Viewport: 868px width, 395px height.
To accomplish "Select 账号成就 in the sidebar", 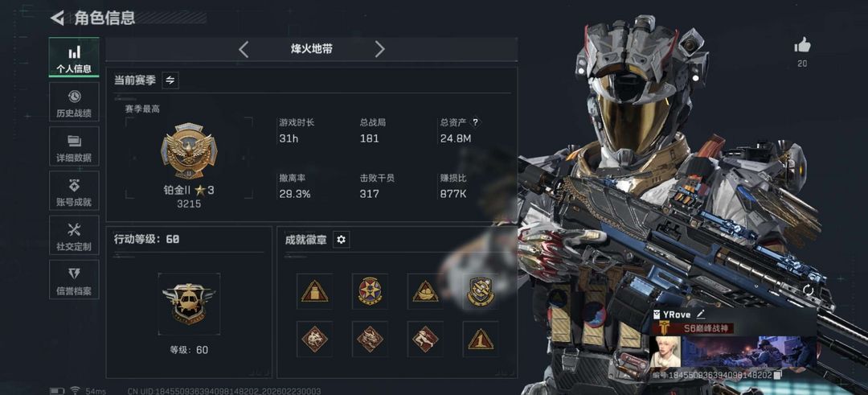I will point(74,191).
